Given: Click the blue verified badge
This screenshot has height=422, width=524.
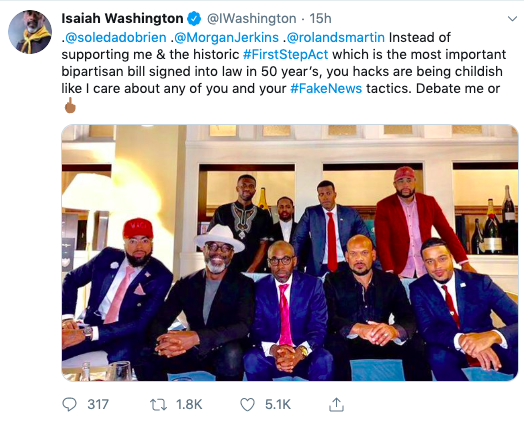Looking at the screenshot, I should (x=194, y=18).
